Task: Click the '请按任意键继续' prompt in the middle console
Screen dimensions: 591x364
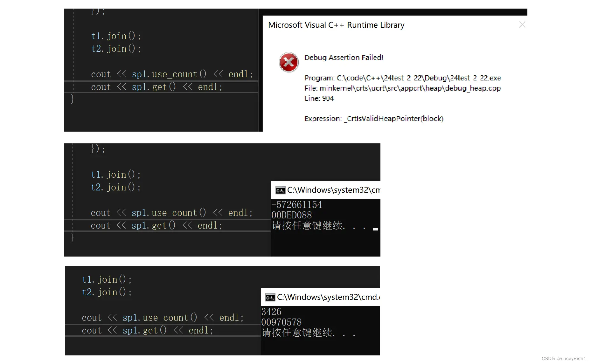Action: coord(319,225)
